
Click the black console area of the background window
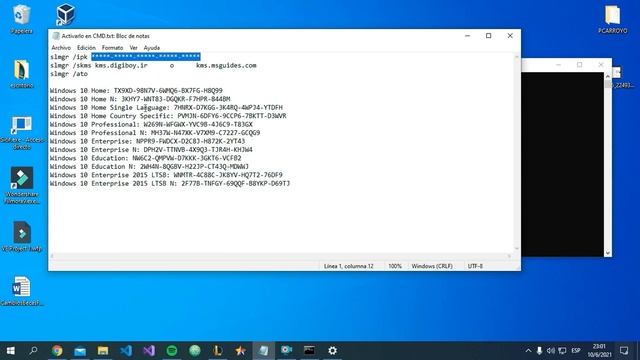[x=562, y=164]
